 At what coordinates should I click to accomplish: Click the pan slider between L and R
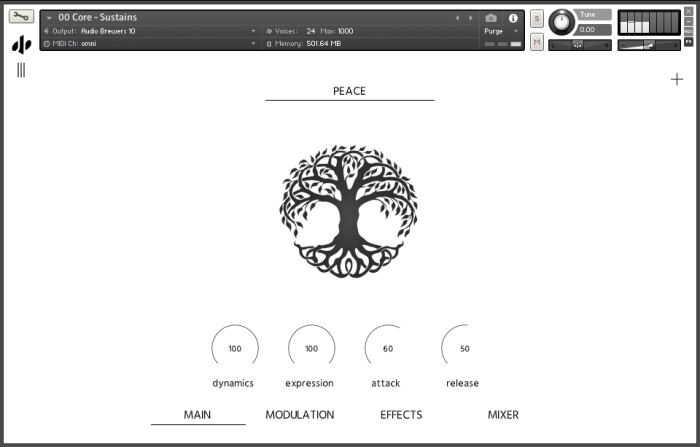[x=579, y=45]
